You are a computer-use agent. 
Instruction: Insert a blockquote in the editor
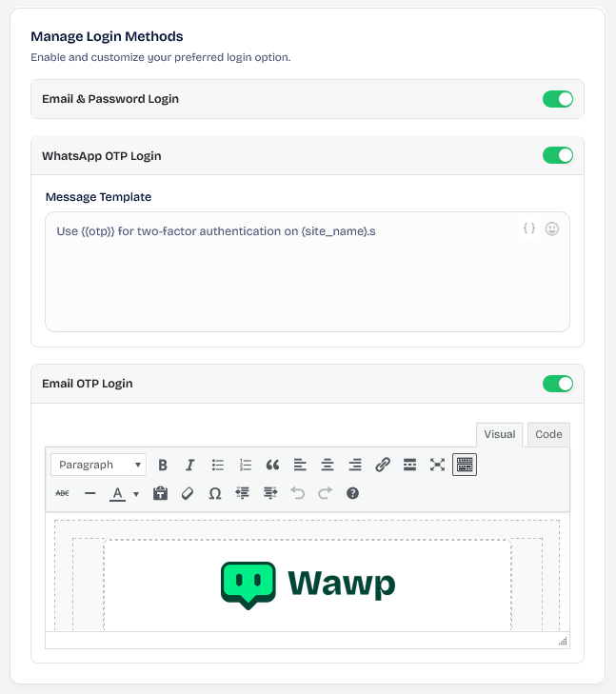[x=272, y=465]
